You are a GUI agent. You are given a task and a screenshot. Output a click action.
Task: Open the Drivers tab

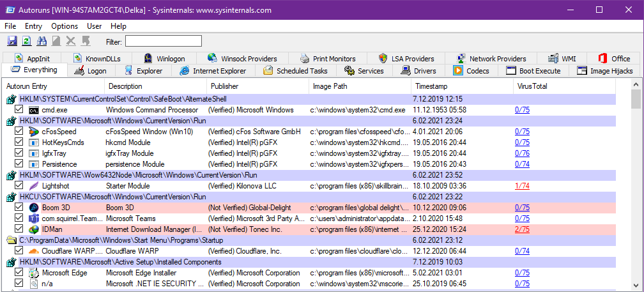419,71
